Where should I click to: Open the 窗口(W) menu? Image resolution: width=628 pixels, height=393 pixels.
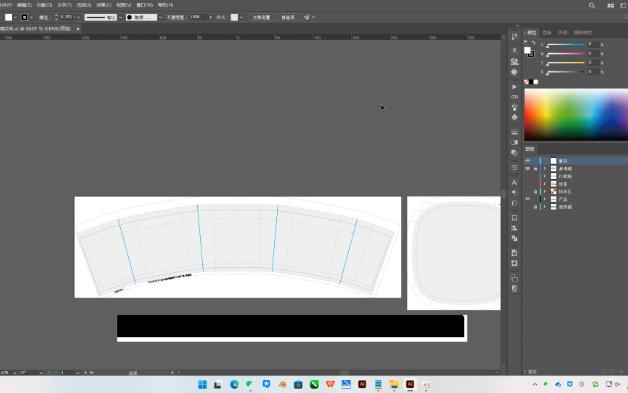[145, 5]
